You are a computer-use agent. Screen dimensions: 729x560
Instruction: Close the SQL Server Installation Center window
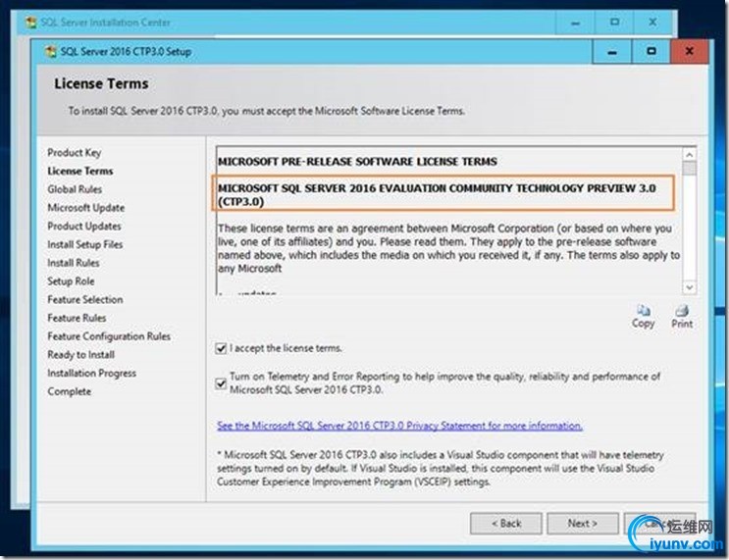652,23
